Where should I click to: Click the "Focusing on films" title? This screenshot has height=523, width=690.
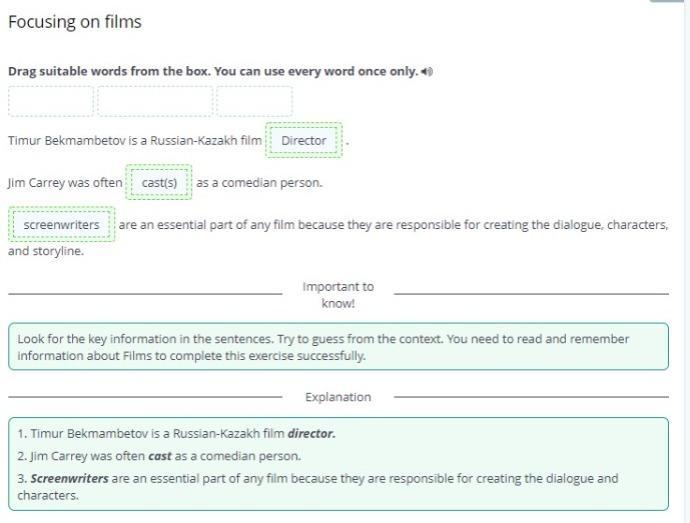point(75,22)
